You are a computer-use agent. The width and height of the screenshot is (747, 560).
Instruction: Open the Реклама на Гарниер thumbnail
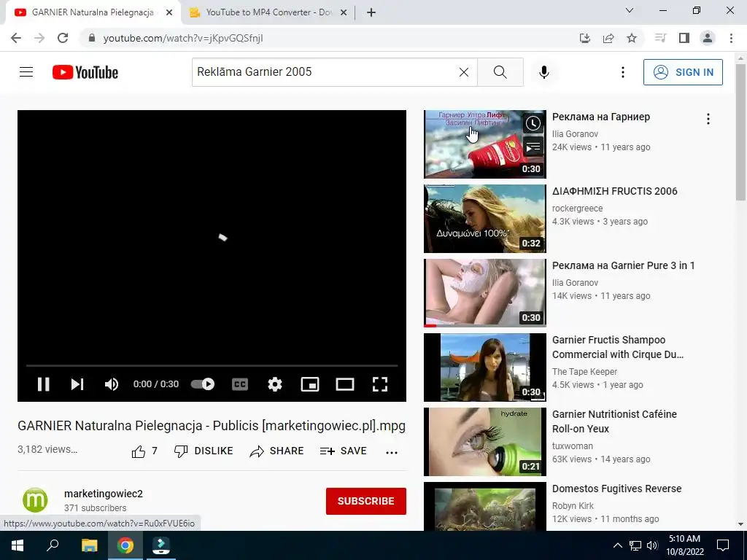485,144
